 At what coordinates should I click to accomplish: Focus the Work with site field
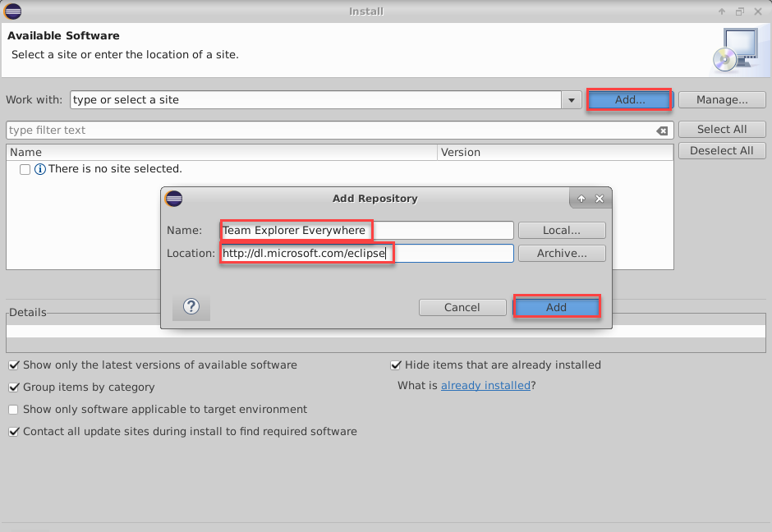[x=316, y=100]
